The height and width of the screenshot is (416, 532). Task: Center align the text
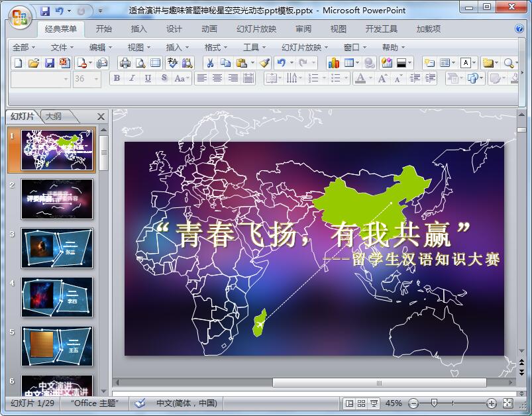point(217,78)
